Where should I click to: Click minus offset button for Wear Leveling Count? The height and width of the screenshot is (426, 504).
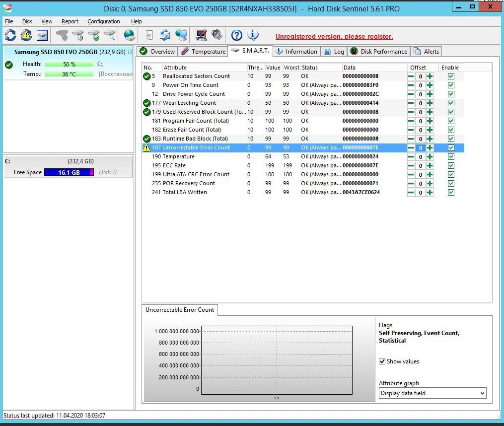(411, 103)
